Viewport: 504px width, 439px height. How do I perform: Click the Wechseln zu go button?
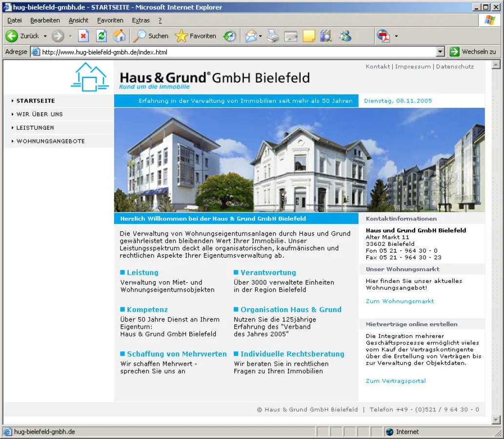[x=473, y=52]
